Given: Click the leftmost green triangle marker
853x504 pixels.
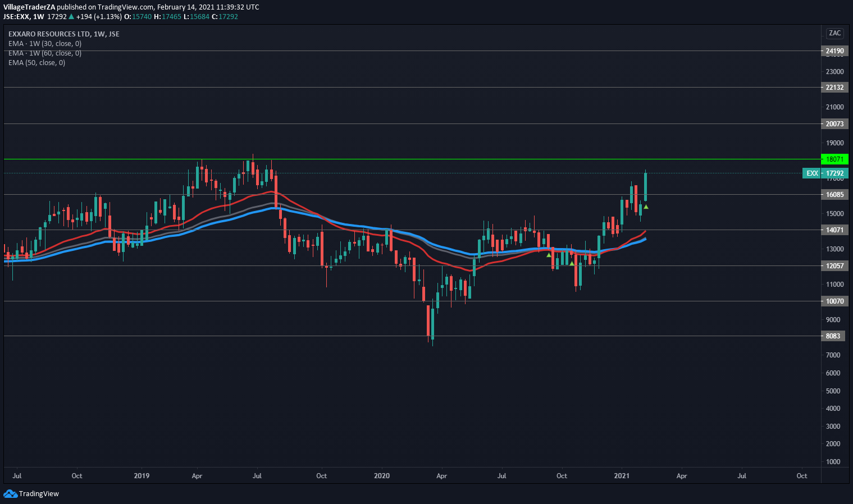Looking at the screenshot, I should [549, 255].
